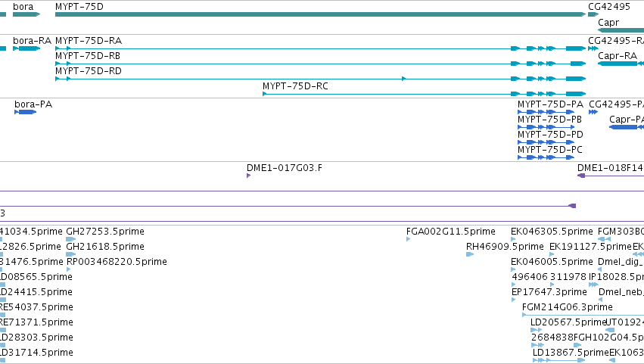This screenshot has width=644, height=364.
Task: Click the MYPT-75D-RA transcript label
Action: tap(89, 41)
